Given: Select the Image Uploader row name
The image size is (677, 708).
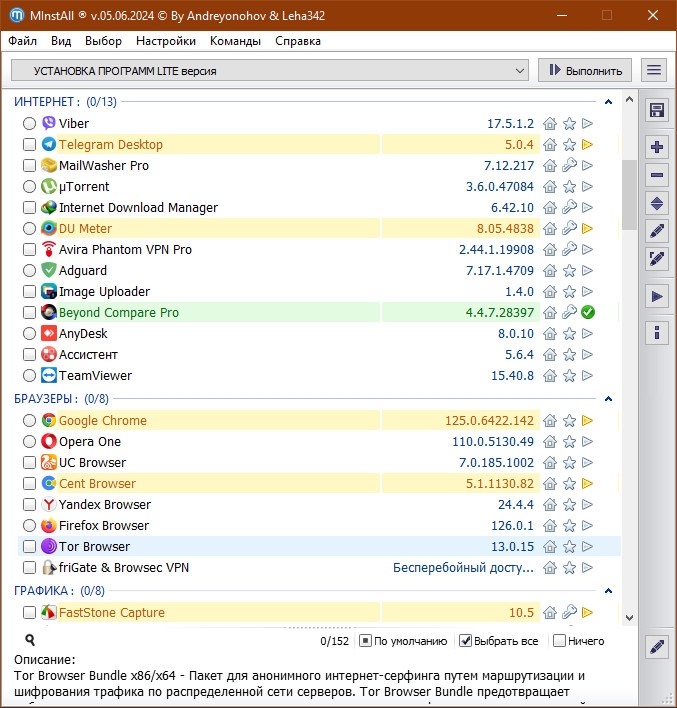Looking at the screenshot, I should click(x=104, y=292).
